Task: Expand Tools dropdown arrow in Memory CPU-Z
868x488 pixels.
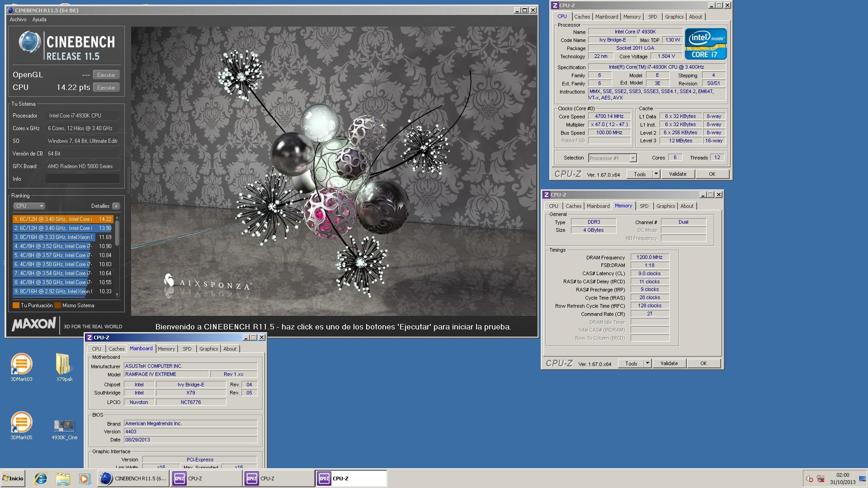Action: coord(647,363)
